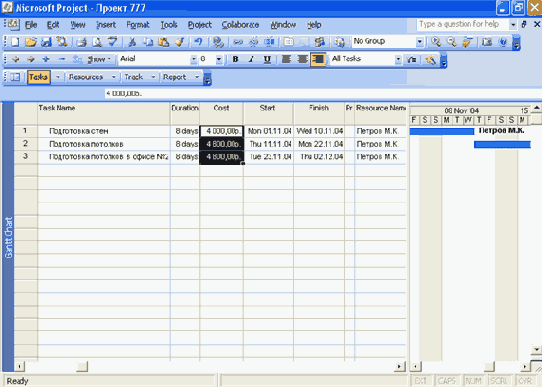Click the Hide Subtasks minus icon
Image resolution: width=542 pixels, height=387 pixels.
pos(62,59)
